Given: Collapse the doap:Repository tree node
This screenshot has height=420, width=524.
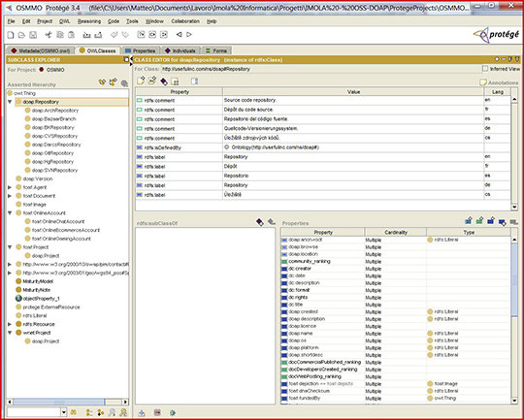Looking at the screenshot, I should pyautogui.click(x=10, y=102).
